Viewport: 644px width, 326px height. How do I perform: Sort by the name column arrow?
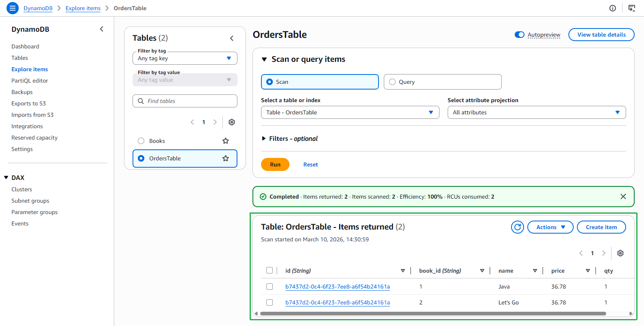(535, 271)
